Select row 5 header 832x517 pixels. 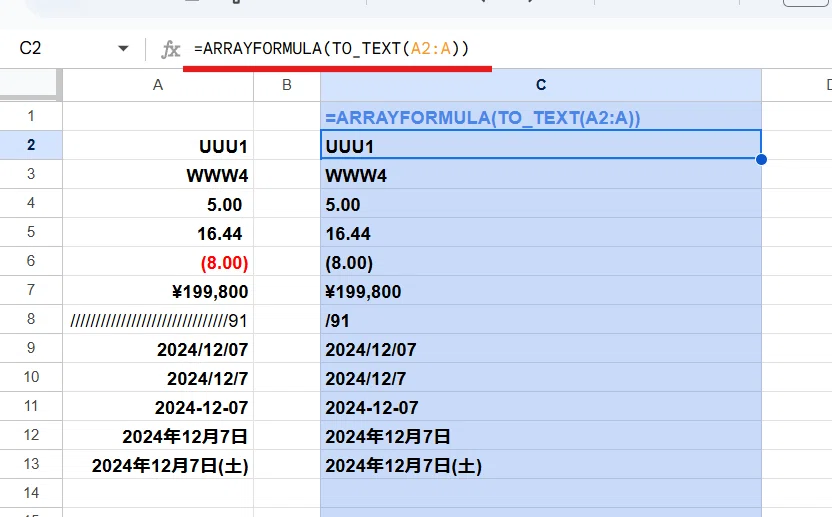pos(31,232)
